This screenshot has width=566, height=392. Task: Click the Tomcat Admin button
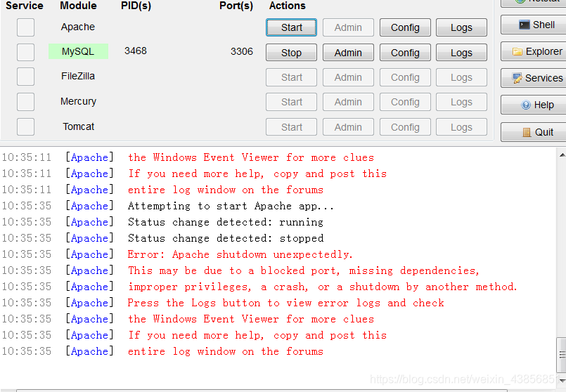coord(348,127)
